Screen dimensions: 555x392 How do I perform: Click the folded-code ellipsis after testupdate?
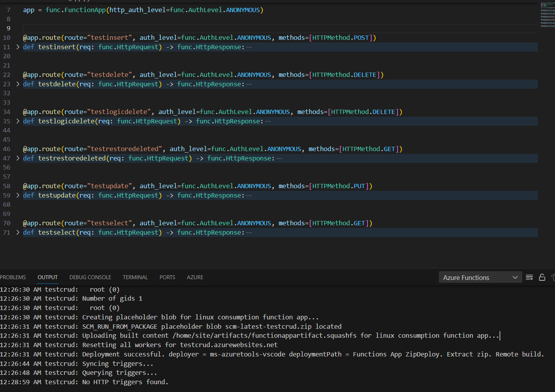coord(249,195)
